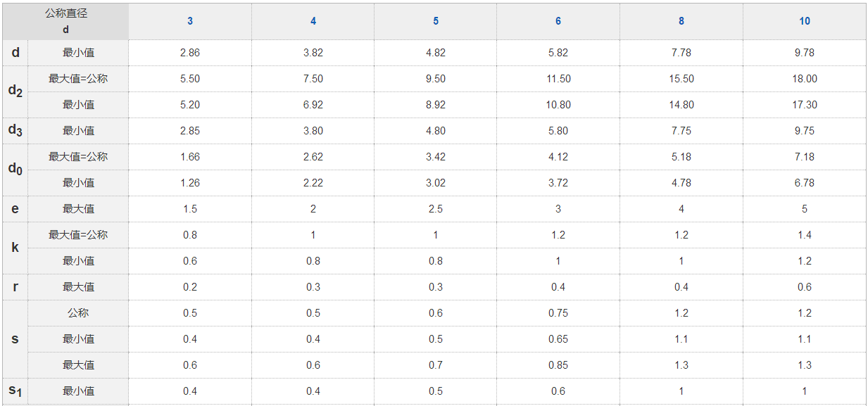The image size is (868, 406).
Task: Click the nominal diameter 6 column header
Action: coord(558,21)
